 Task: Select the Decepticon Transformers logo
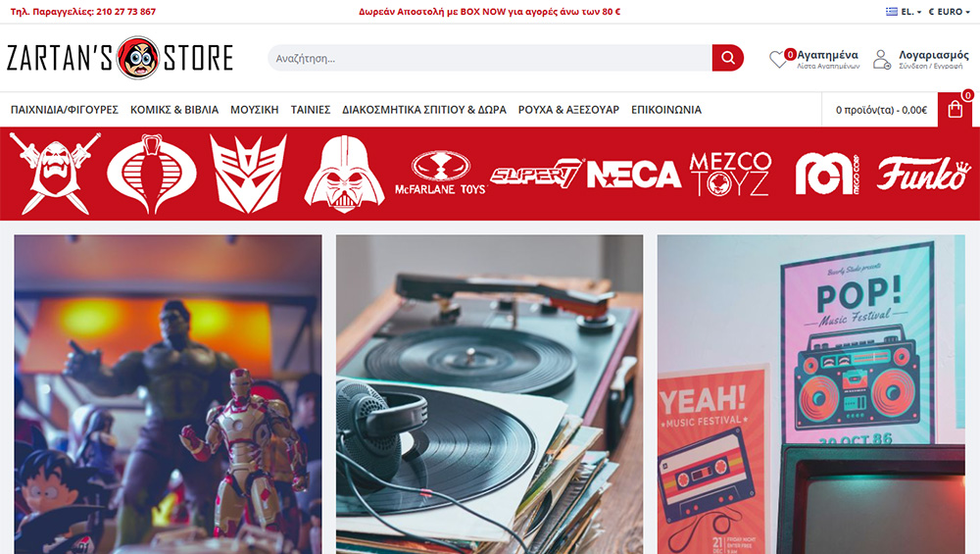(x=248, y=174)
